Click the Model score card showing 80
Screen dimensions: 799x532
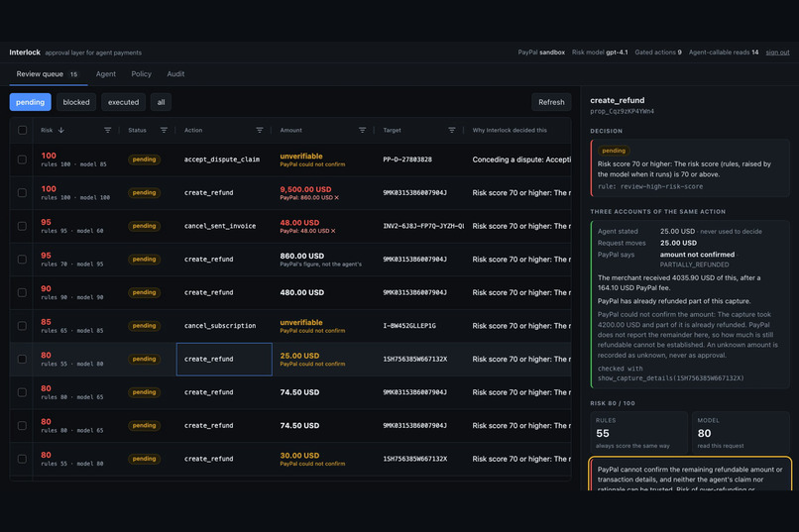click(x=741, y=433)
